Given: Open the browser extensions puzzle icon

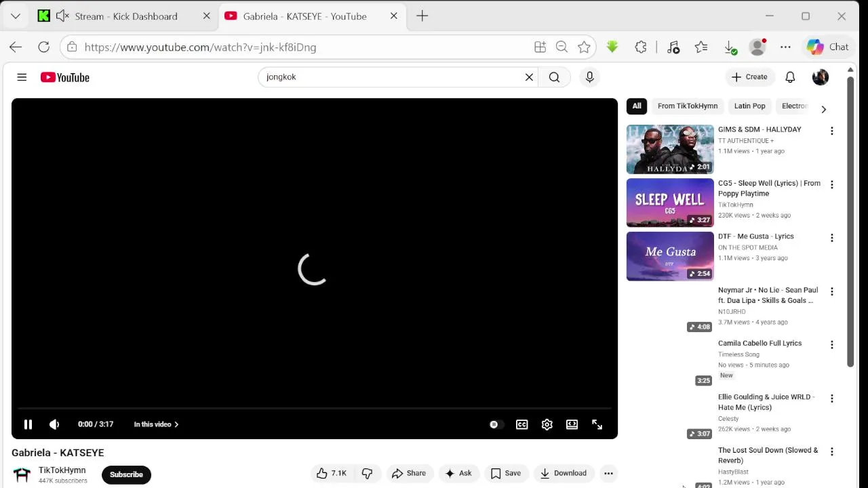Looking at the screenshot, I should 641,47.
